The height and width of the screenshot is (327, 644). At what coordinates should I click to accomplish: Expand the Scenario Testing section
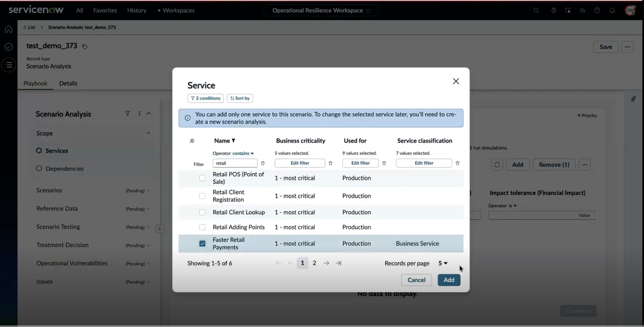[148, 227]
